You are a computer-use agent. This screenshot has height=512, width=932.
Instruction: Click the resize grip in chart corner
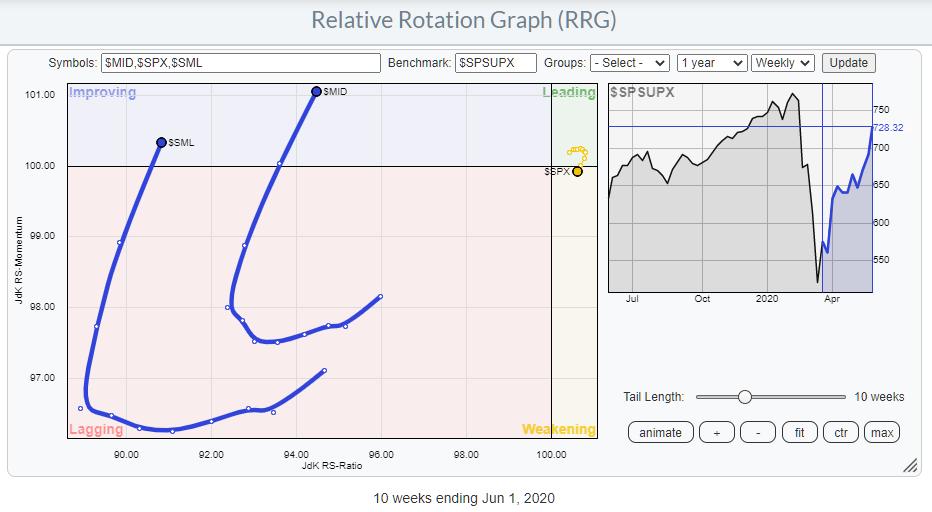909,466
